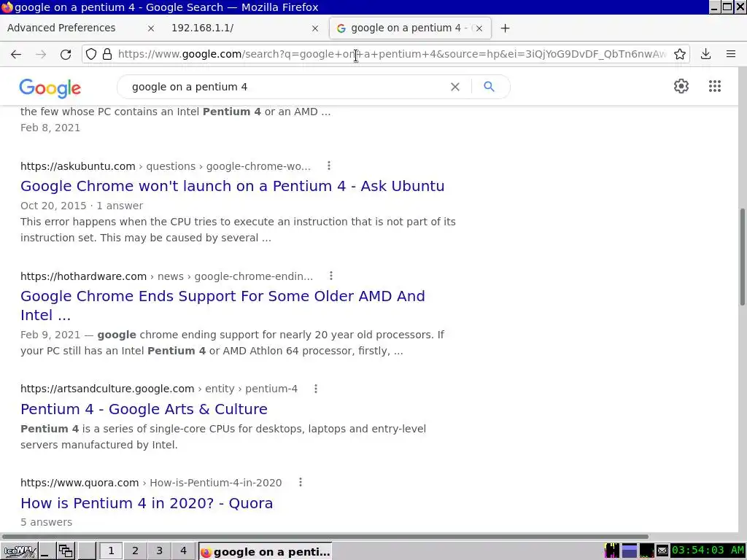Viewport: 747px width, 560px height.
Task: Click the taskbar clock 03:54:03 AM
Action: 708,551
